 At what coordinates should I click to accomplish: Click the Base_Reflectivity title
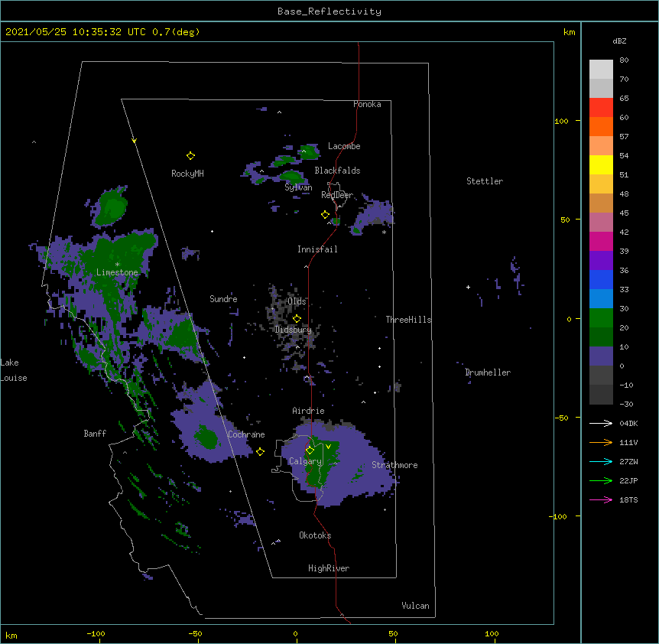(329, 11)
